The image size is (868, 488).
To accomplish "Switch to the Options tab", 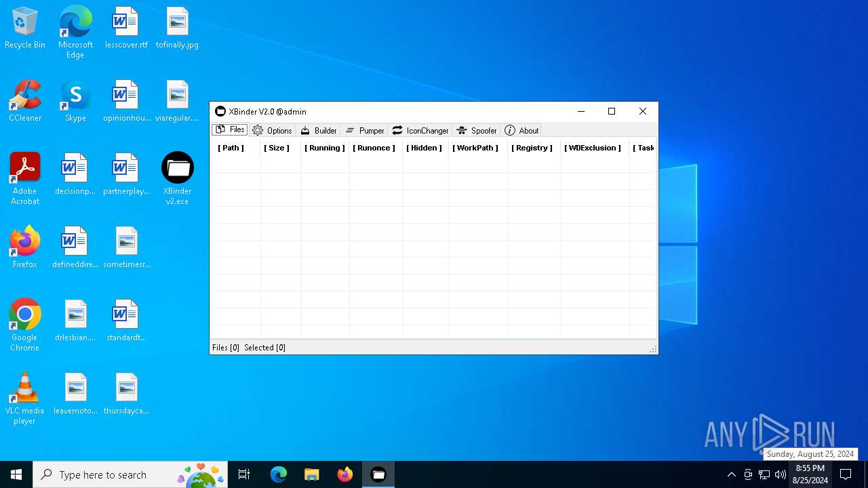I will (x=273, y=130).
